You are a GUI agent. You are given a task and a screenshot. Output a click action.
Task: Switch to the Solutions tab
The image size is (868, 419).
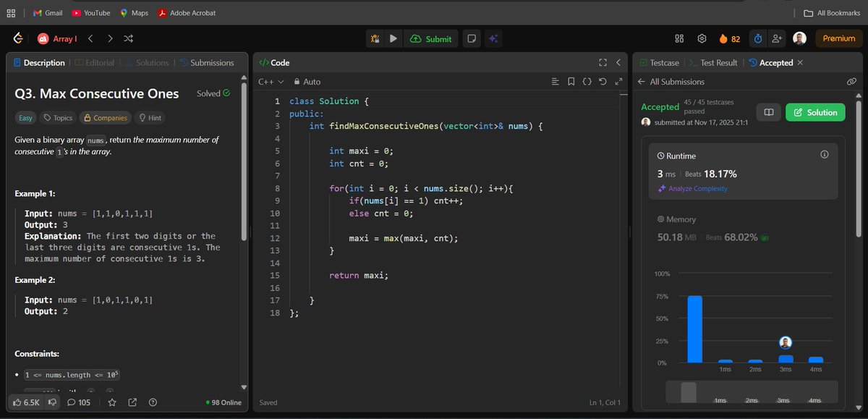tap(148, 63)
